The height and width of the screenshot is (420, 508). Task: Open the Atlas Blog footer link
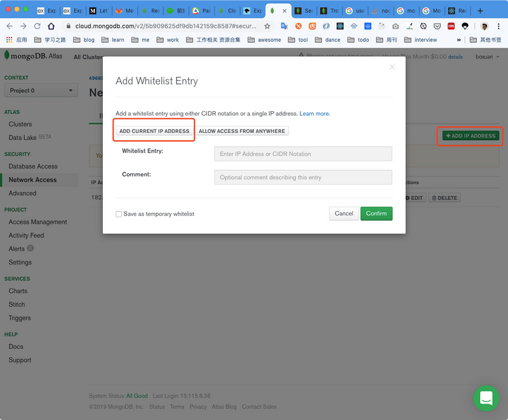click(x=224, y=407)
